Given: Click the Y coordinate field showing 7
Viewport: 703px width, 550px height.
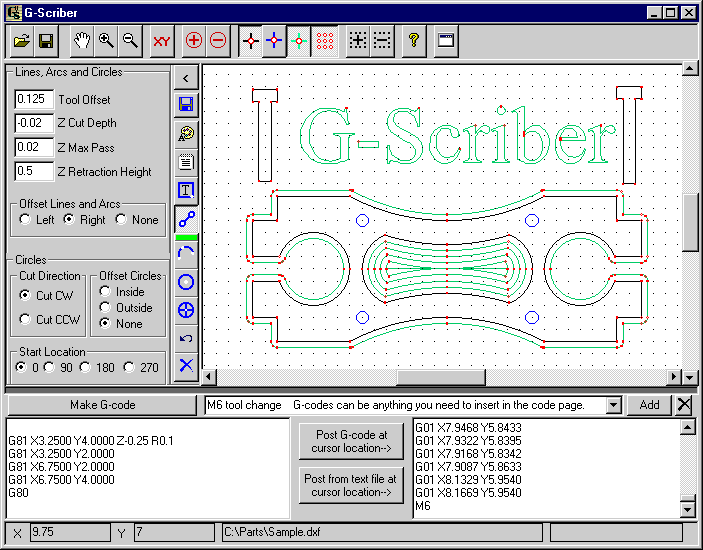Looking at the screenshot, I should pos(174,533).
